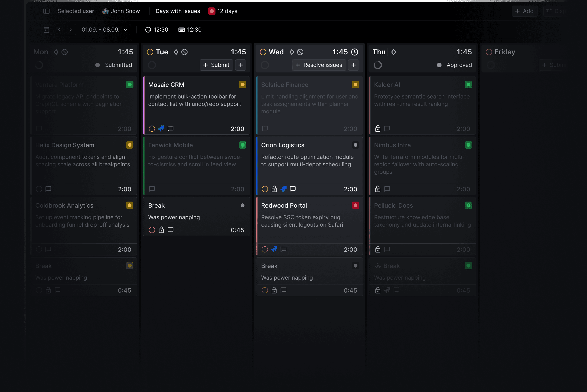Open the Jira link on Mosaic CRM card

161,129
